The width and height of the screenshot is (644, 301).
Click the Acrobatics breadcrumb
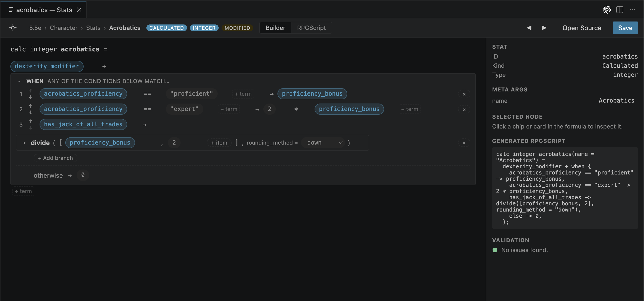[x=124, y=28]
